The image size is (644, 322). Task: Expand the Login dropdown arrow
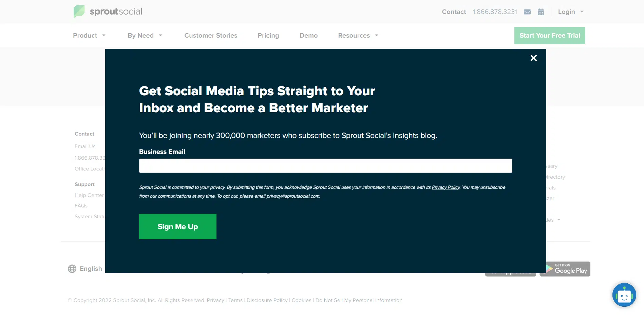click(x=582, y=12)
